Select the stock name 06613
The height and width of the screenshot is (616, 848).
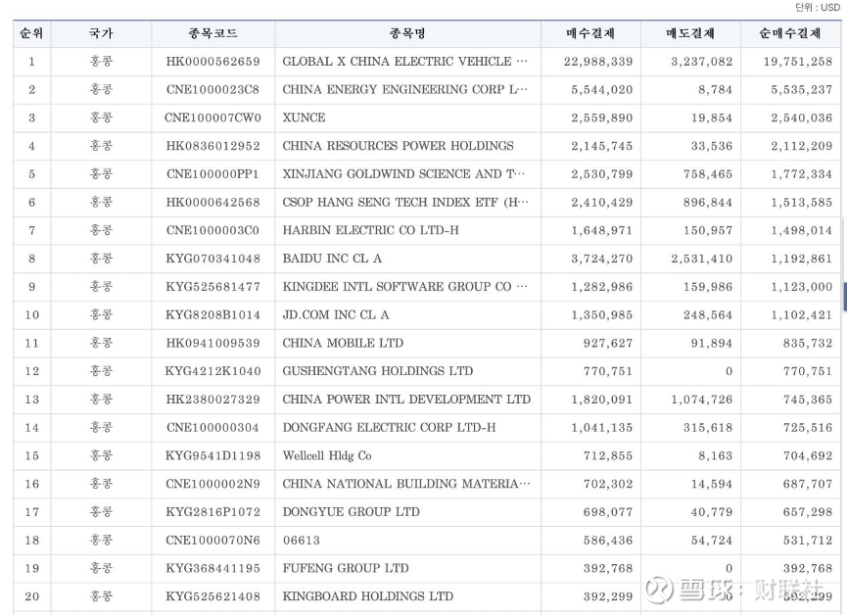point(302,540)
